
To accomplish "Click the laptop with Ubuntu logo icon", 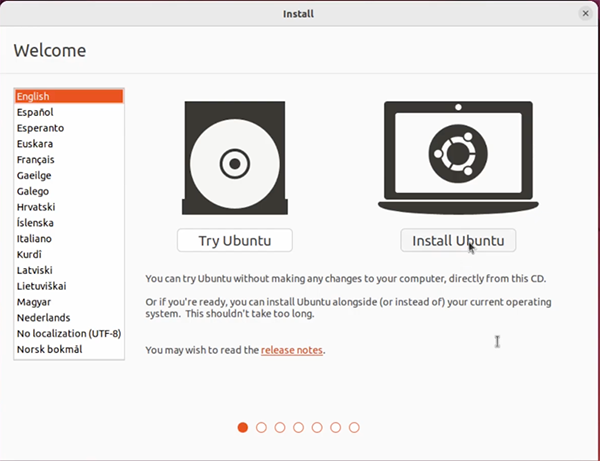I will (458, 155).
